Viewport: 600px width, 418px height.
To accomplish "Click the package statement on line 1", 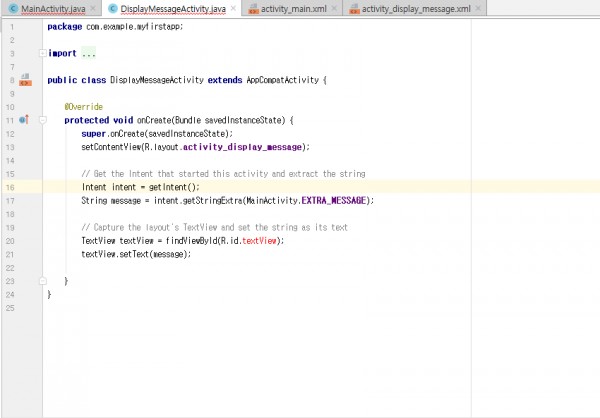I will point(115,26).
